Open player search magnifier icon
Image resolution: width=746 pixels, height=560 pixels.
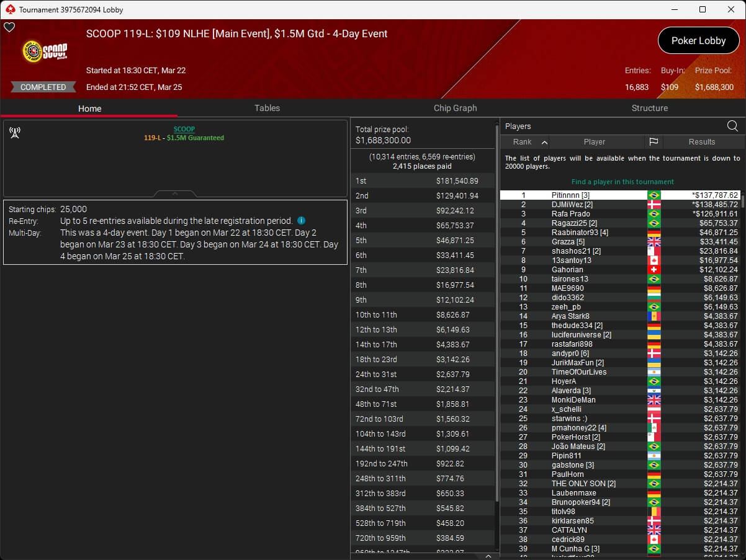pyautogui.click(x=732, y=126)
